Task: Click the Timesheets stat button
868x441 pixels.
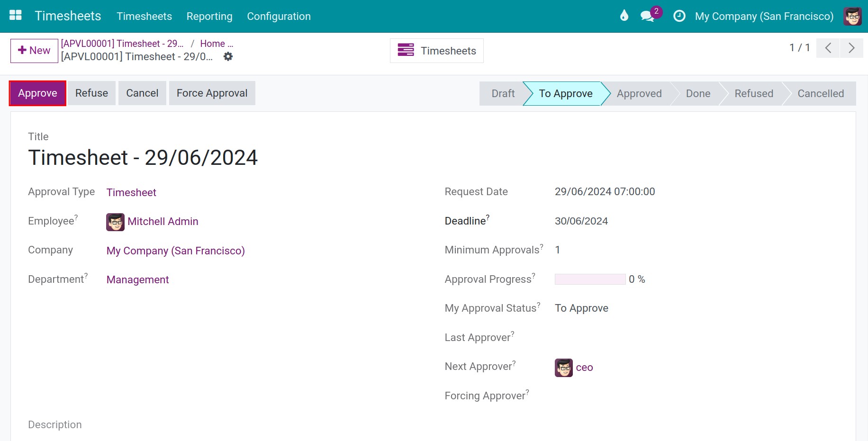Action: click(436, 51)
